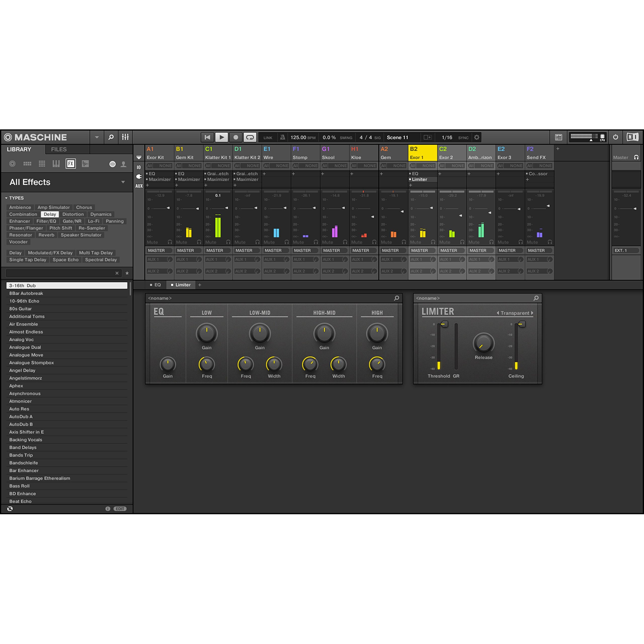Viewport: 644px width, 644px height.
Task: Mute the Exor Kit channel A1
Action: (152, 242)
